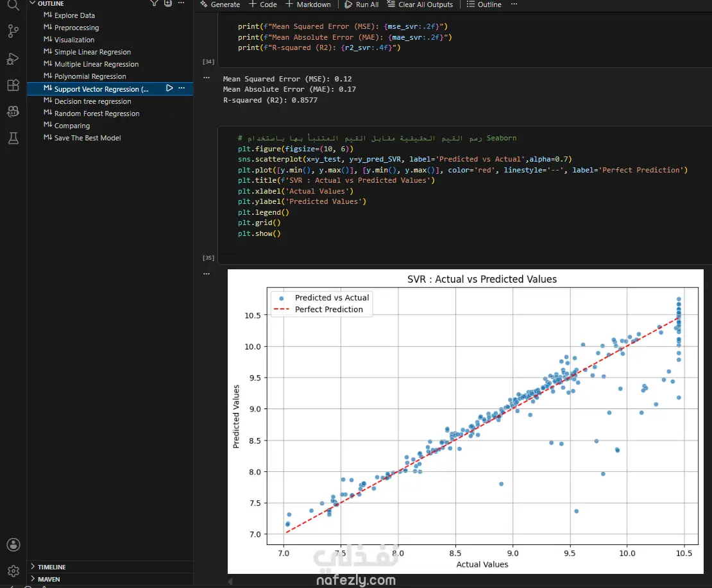Open the Search view in activity bar
712x588 pixels.
(x=13, y=5)
